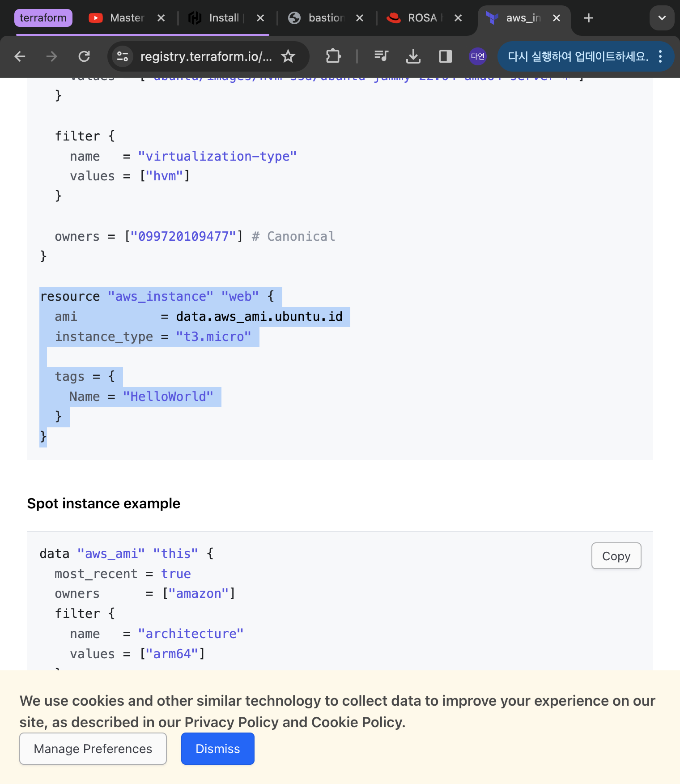This screenshot has width=680, height=784.
Task: Click the "virtualization-type" string
Action: tap(217, 156)
